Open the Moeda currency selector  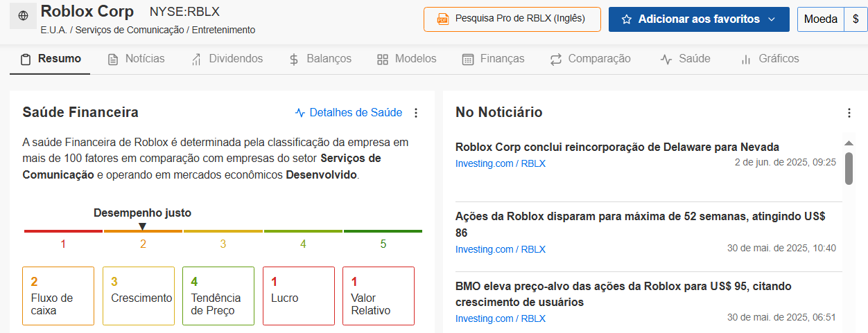[x=820, y=19]
